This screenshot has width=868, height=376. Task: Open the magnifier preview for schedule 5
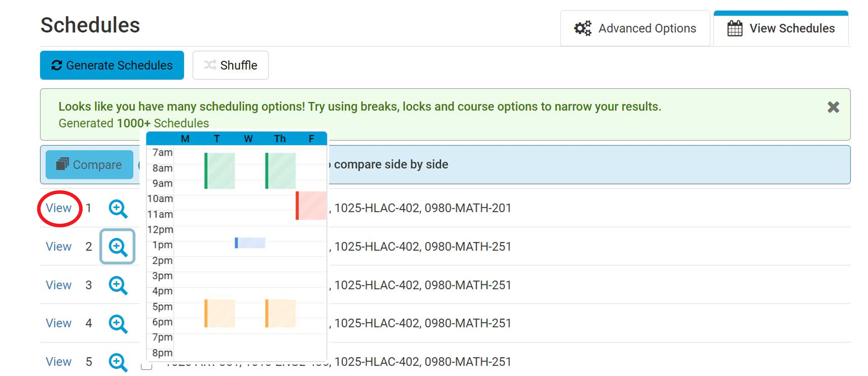(118, 362)
